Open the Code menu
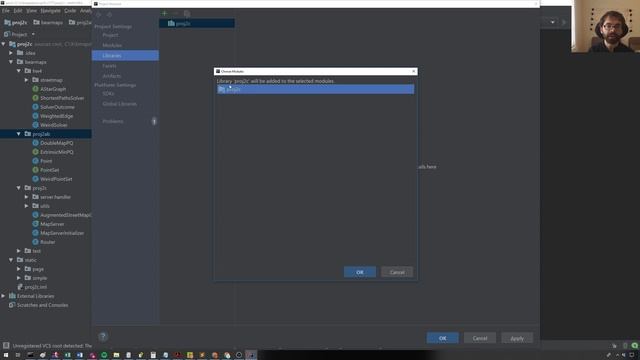The image size is (640, 360). coord(70,11)
